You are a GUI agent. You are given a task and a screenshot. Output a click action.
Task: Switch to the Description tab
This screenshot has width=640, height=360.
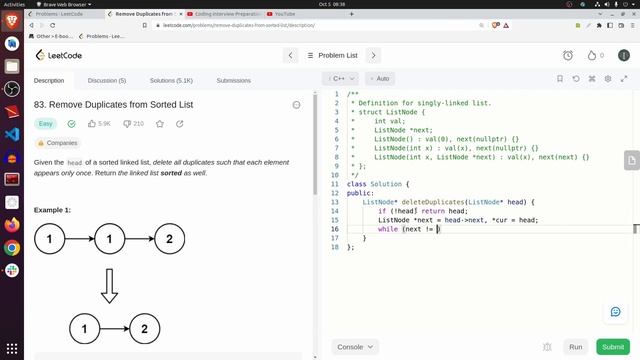coord(49,80)
